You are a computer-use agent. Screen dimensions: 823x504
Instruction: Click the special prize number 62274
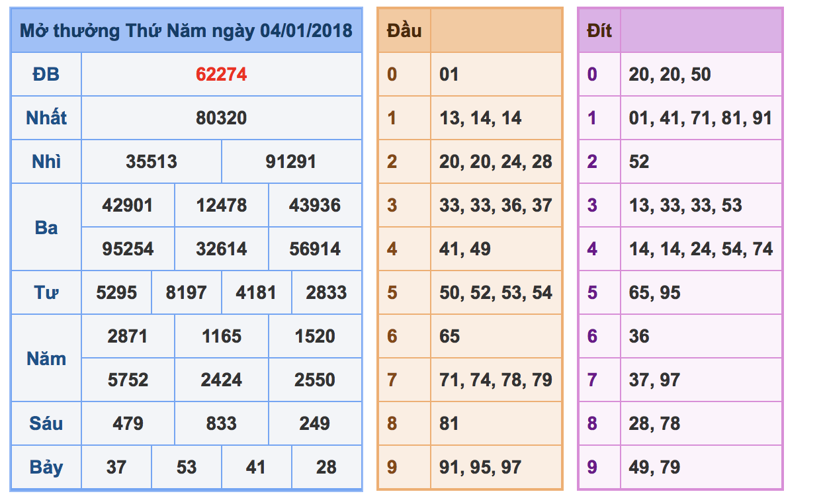click(x=221, y=74)
